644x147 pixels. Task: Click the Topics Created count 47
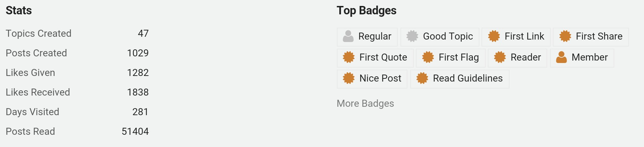[143, 34]
